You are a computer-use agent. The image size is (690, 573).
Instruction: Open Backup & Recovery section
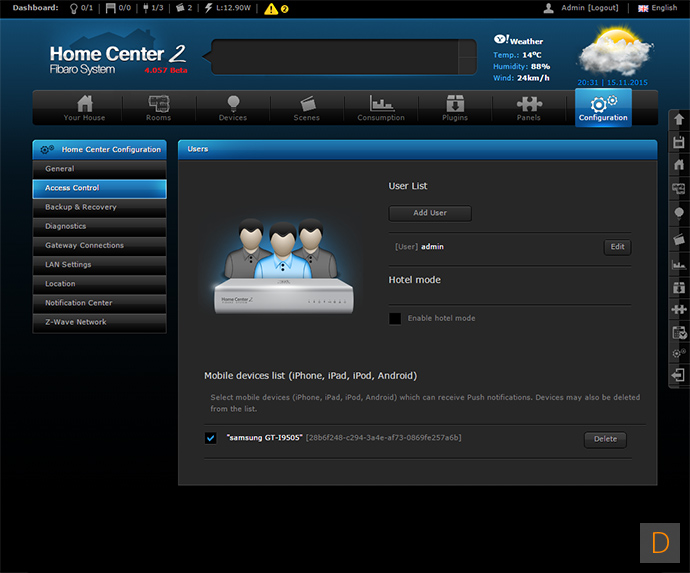point(99,207)
